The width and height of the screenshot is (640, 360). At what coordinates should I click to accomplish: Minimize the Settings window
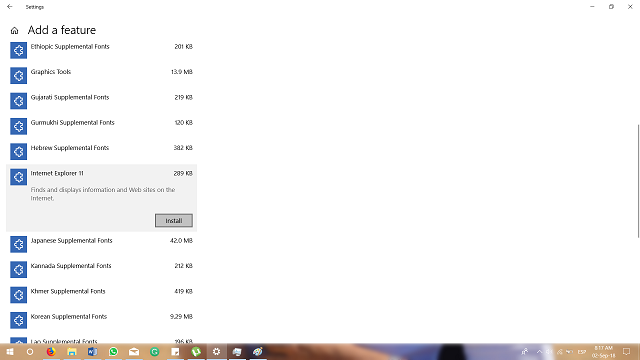pos(592,7)
